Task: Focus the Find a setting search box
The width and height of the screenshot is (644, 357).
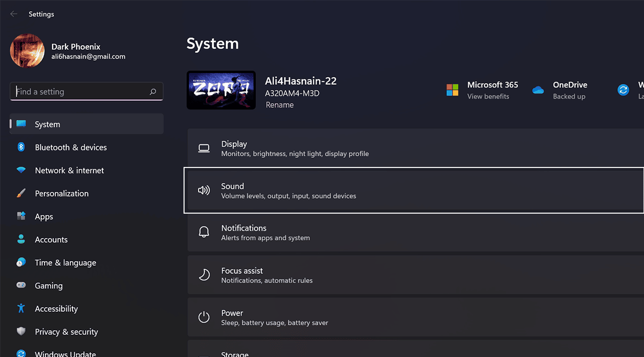Action: point(80,92)
